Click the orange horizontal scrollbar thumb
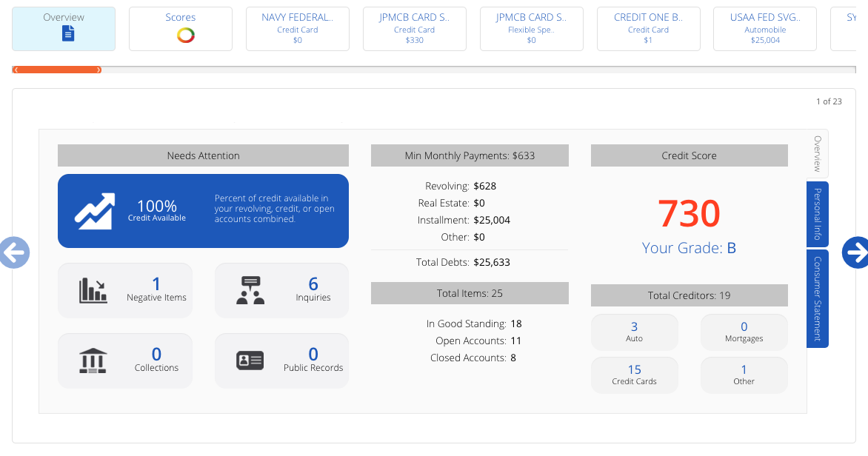This screenshot has height=456, width=868. click(x=57, y=70)
